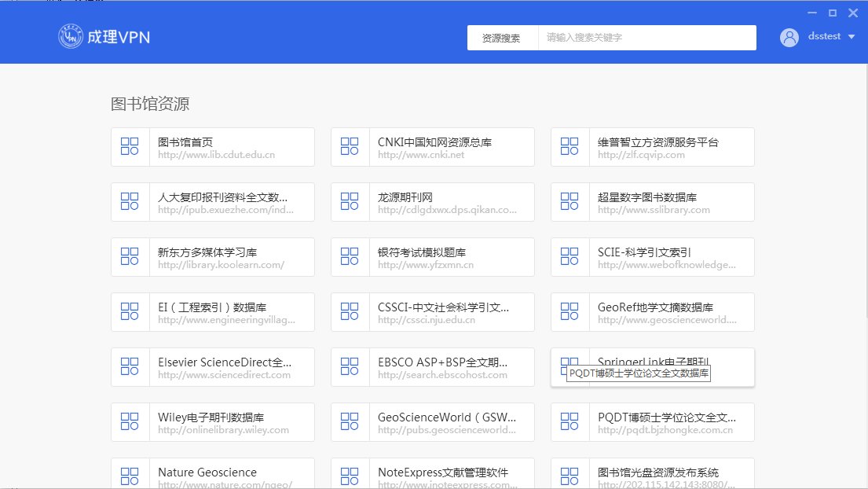Viewport: 868px width, 489px height.
Task: Click the 成理VPN title text
Action: [x=119, y=37]
